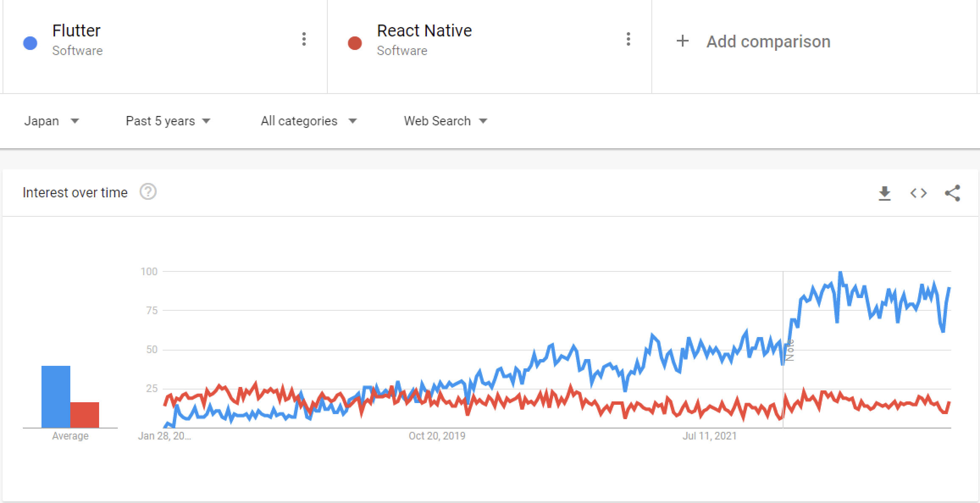This screenshot has width=980, height=503.
Task: Share the interest over time chart
Action: (952, 193)
